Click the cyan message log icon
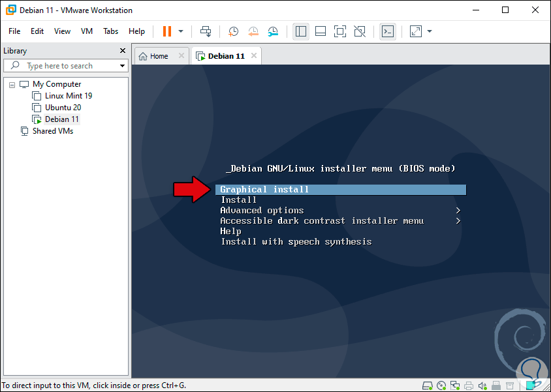The height and width of the screenshot is (392, 551). pos(531,385)
